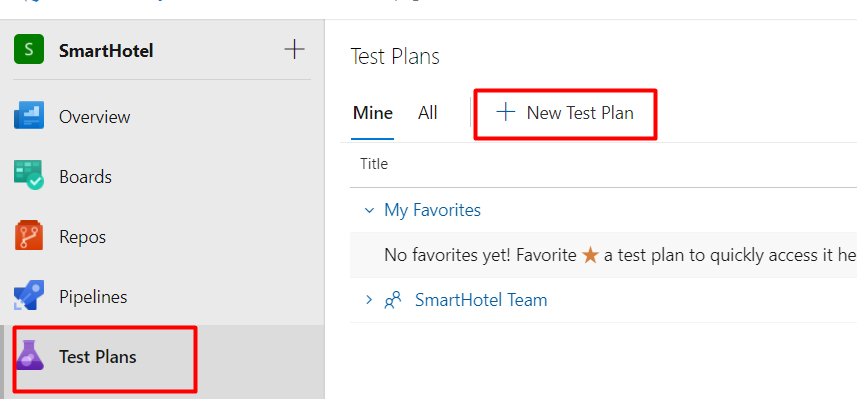Open the Pipelines hub icon

pos(28,296)
